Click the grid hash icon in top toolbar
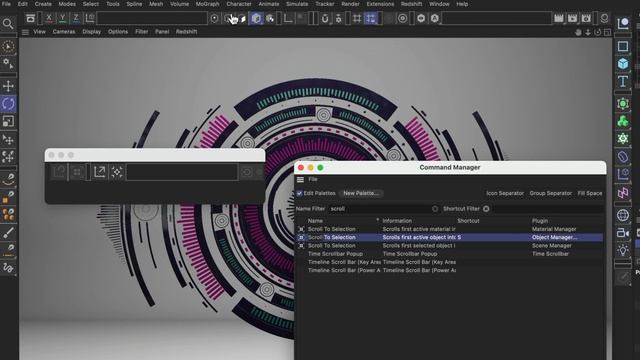640x360 pixels. click(x=357, y=18)
